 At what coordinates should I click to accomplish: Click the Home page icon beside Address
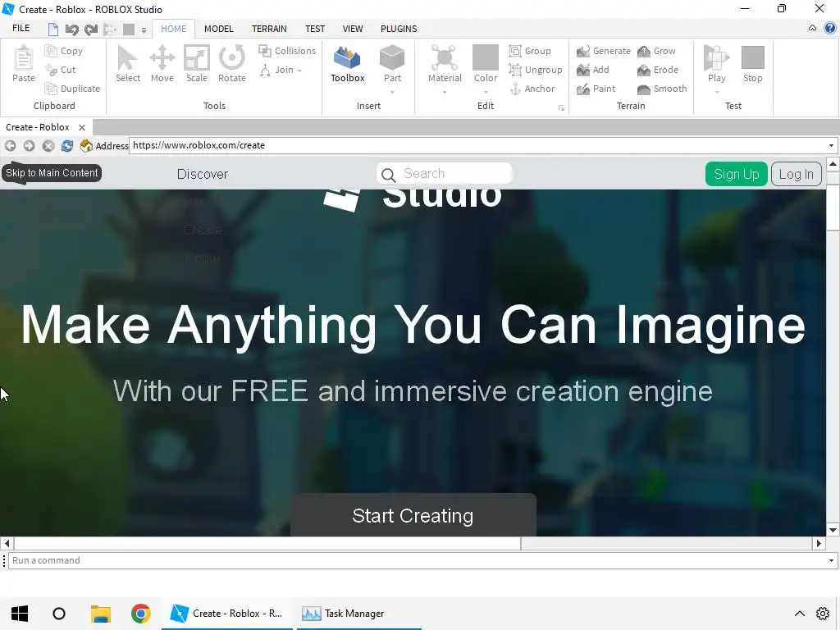pyautogui.click(x=85, y=146)
